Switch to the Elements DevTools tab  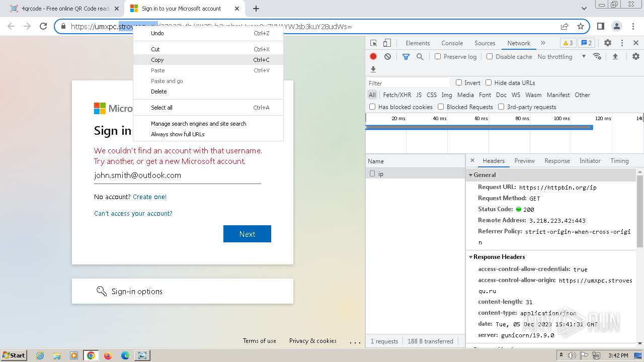pos(418,43)
